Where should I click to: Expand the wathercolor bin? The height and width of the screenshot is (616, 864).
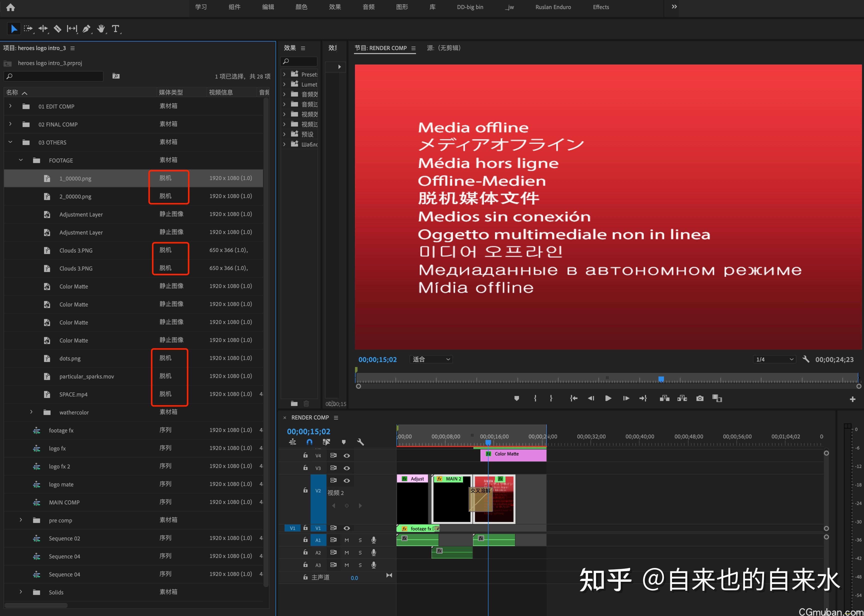tap(31, 412)
